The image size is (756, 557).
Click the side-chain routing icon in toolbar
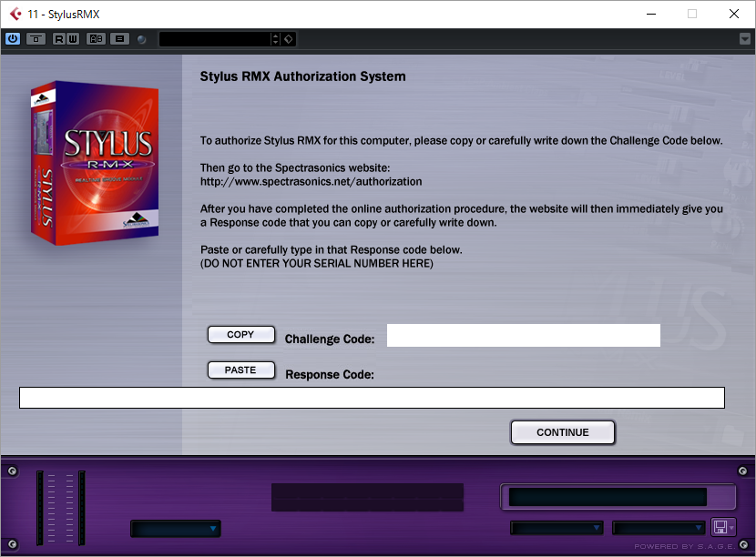[36, 39]
